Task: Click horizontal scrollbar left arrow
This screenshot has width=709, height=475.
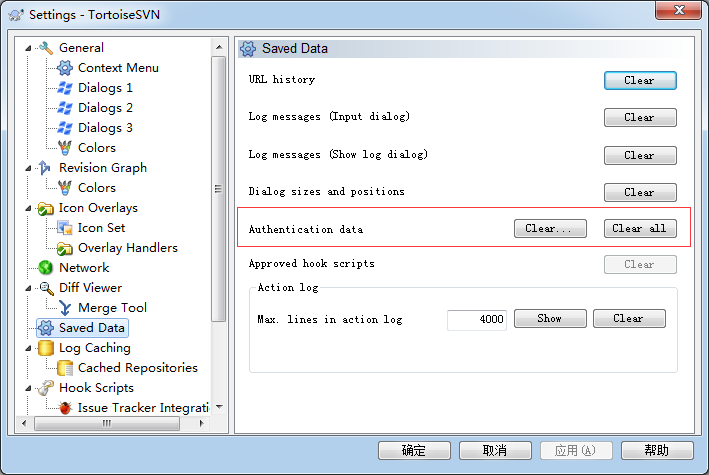Action: (24, 423)
